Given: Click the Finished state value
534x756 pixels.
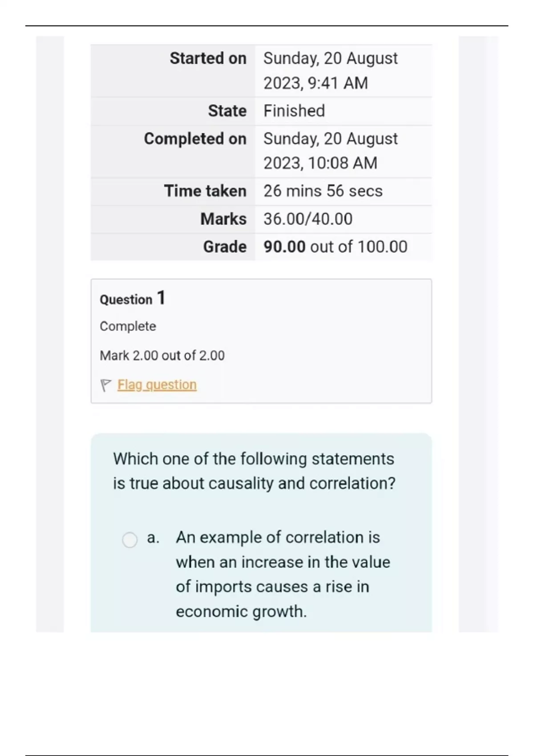Looking at the screenshot, I should (294, 111).
